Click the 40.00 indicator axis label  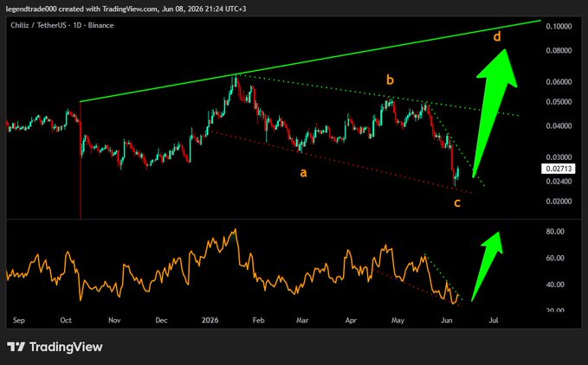click(555, 285)
